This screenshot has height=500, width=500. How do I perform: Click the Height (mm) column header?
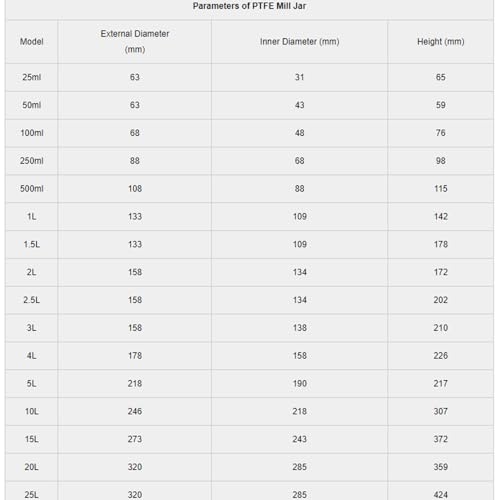pyautogui.click(x=441, y=42)
